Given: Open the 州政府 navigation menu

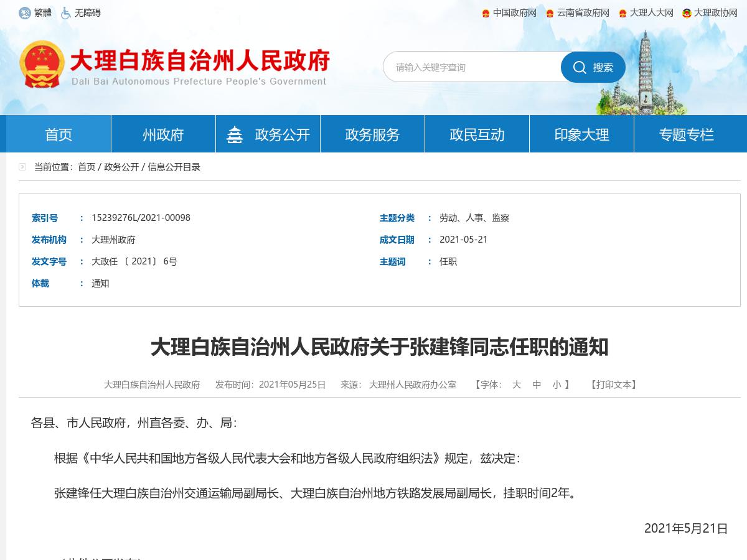Looking at the screenshot, I should click(162, 133).
